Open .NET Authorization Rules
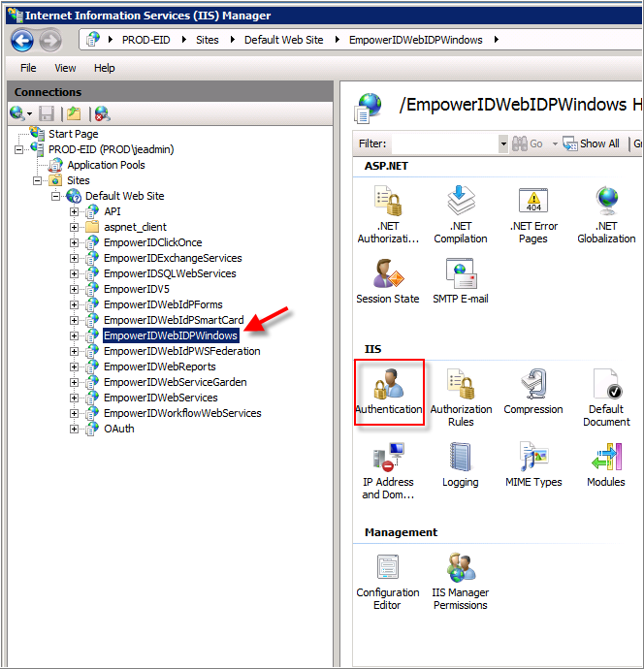 coord(388,214)
